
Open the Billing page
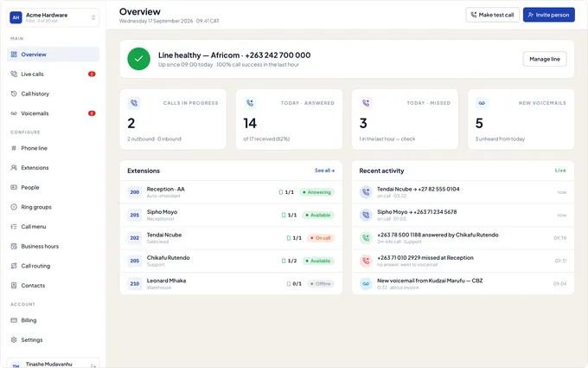(x=53, y=320)
